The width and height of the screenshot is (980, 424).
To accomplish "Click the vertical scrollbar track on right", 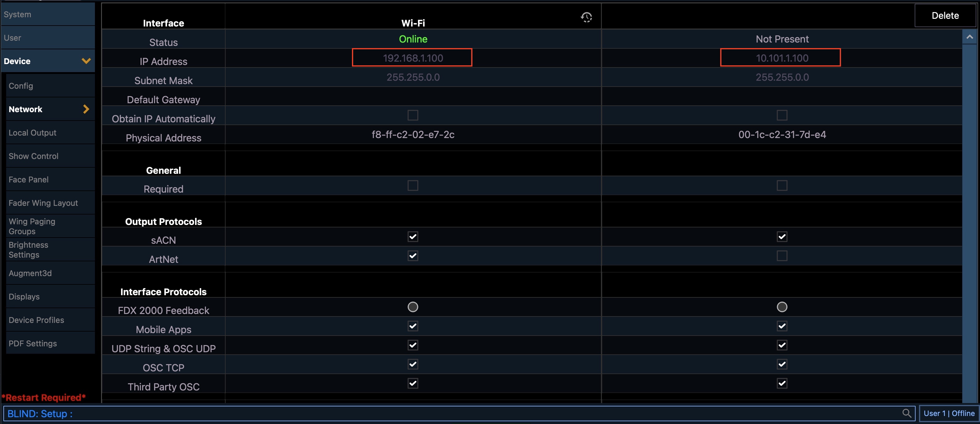I will point(970,228).
